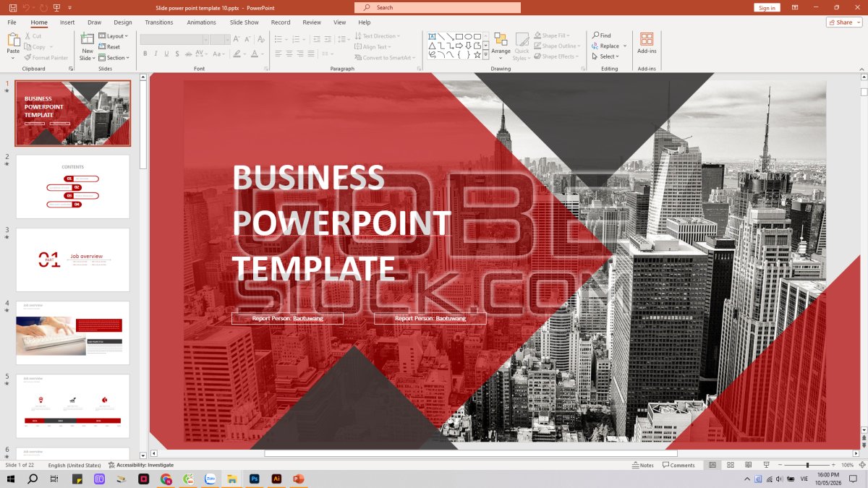This screenshot has height=488, width=868.
Task: Click the Undo arrow icon
Action: [x=26, y=7]
